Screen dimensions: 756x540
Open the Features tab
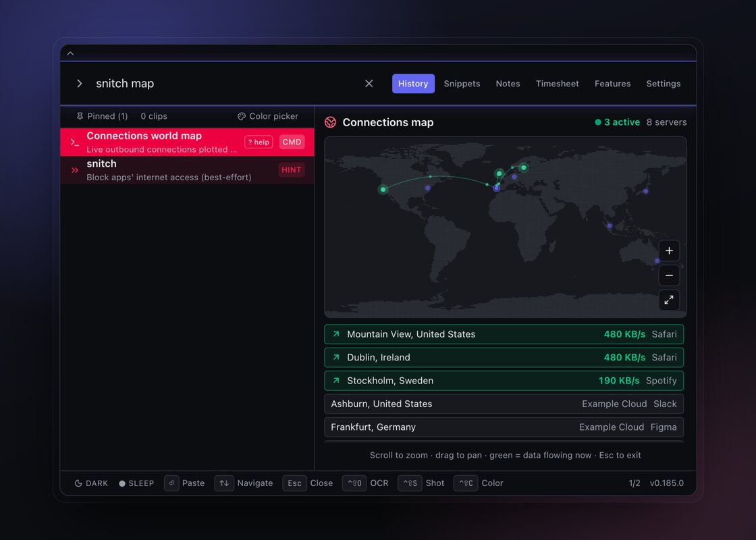point(612,84)
